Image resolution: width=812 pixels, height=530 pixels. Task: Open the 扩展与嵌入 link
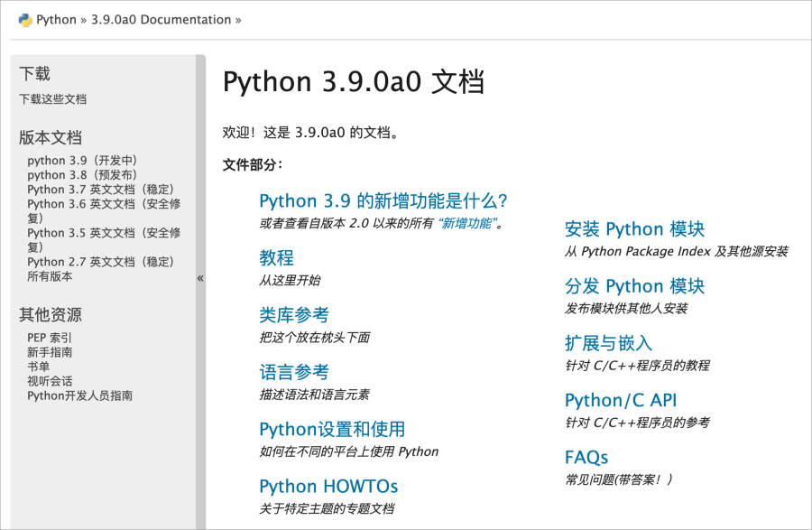(x=608, y=343)
